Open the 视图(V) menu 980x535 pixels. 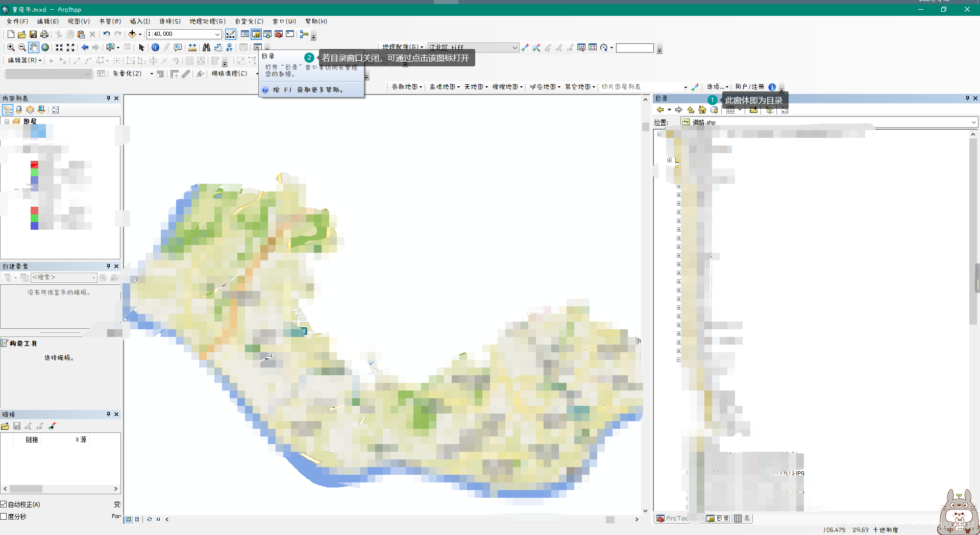(79, 21)
